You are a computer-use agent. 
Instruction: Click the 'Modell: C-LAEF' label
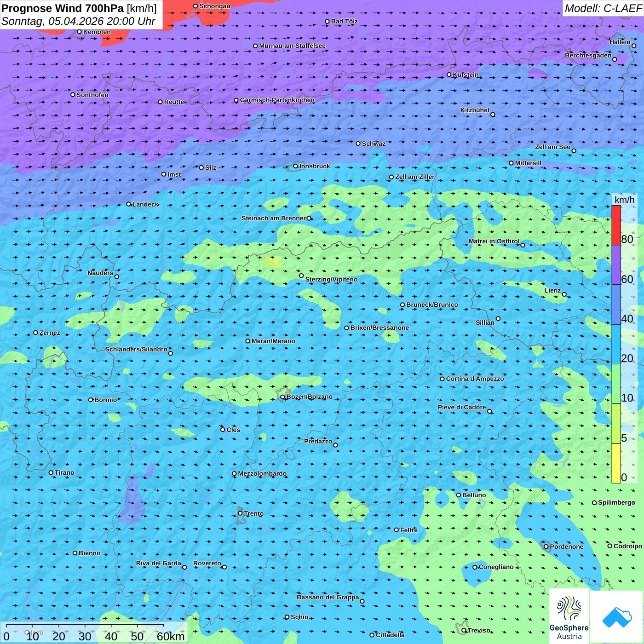(603, 8)
